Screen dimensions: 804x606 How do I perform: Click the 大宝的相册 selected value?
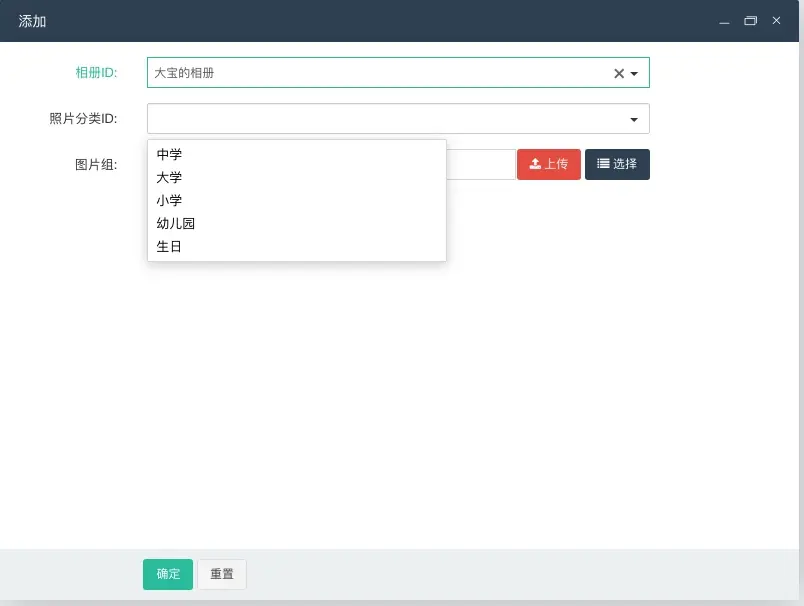[184, 73]
